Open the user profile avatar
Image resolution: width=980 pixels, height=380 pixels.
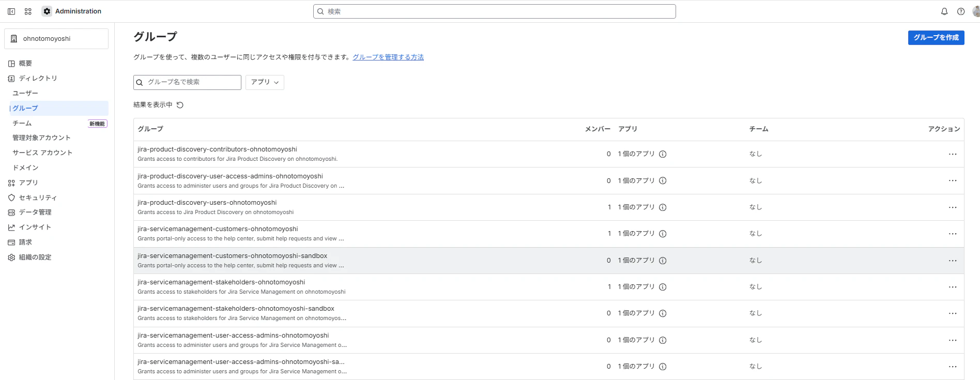(976, 11)
